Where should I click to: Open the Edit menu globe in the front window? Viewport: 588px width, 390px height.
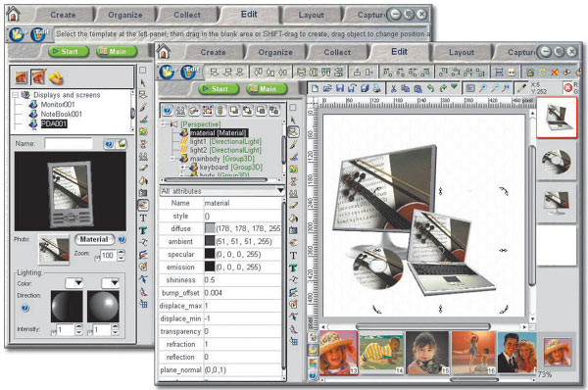point(189,72)
